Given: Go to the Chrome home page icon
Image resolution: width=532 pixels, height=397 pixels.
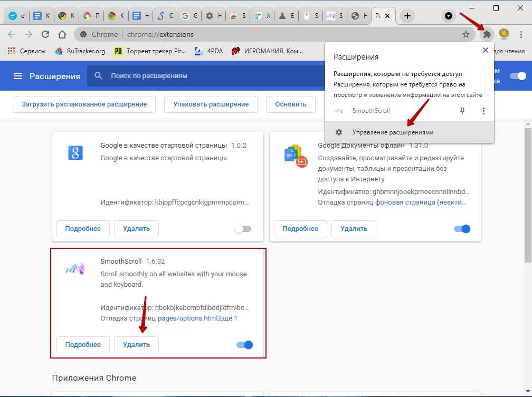Looking at the screenshot, I should [62, 34].
